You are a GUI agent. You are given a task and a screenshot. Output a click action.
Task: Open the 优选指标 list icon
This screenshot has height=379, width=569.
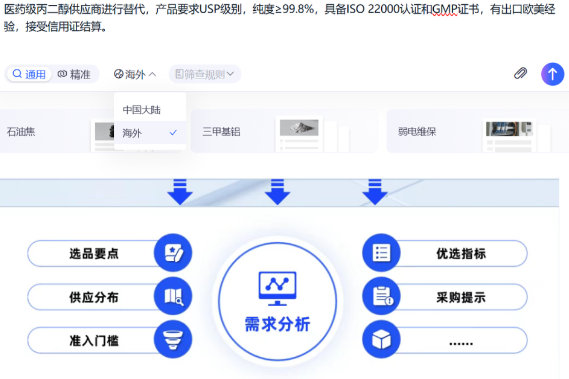381,253
